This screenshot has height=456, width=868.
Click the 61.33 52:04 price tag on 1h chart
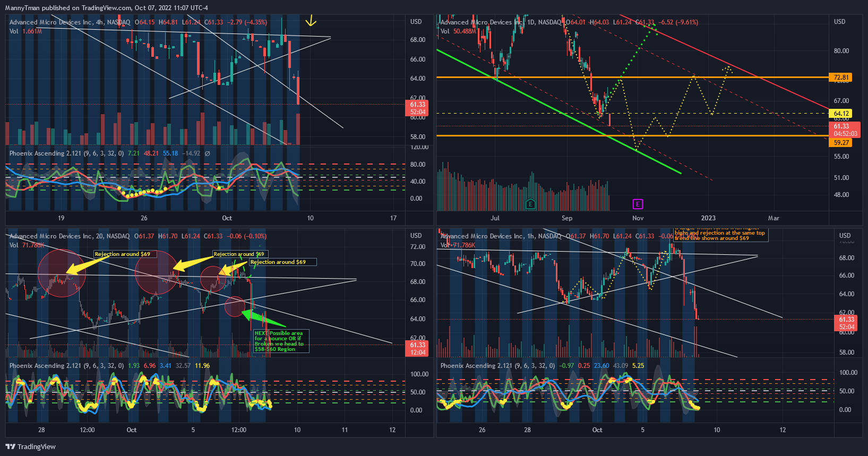tap(846, 323)
